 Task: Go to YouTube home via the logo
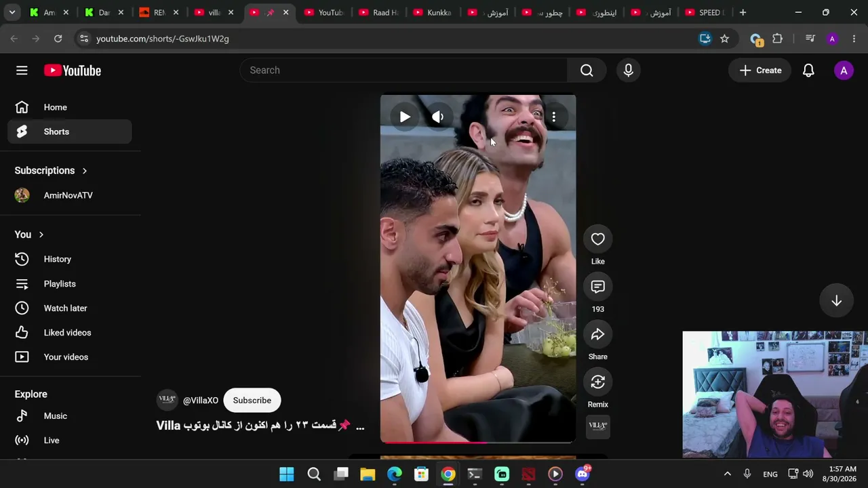click(73, 70)
